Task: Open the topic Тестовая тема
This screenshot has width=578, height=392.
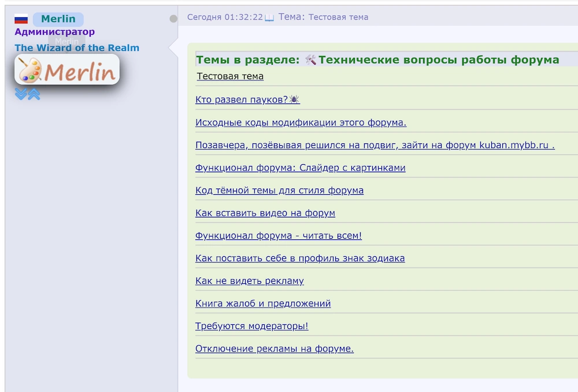Action: (229, 76)
